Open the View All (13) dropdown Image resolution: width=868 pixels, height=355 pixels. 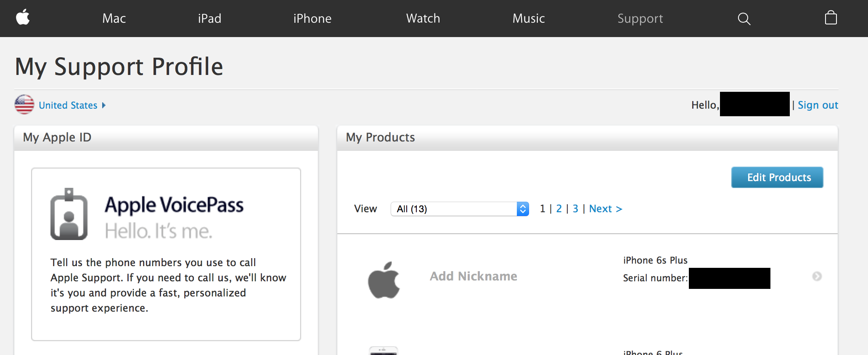460,209
